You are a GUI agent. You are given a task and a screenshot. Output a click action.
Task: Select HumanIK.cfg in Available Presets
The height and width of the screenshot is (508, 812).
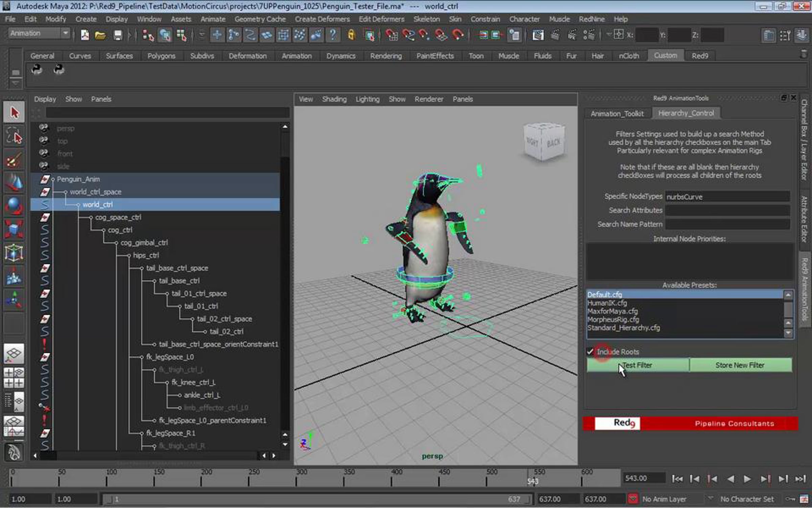607,303
